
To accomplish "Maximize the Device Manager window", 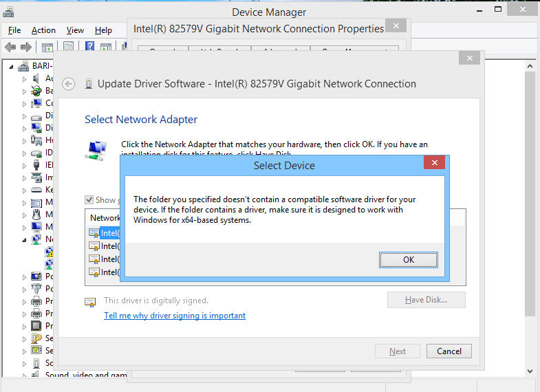I will [498, 10].
